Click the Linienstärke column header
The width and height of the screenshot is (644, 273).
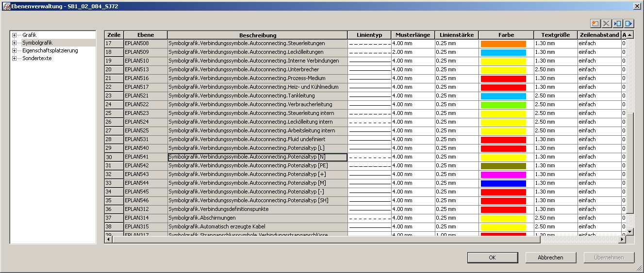[x=457, y=35]
